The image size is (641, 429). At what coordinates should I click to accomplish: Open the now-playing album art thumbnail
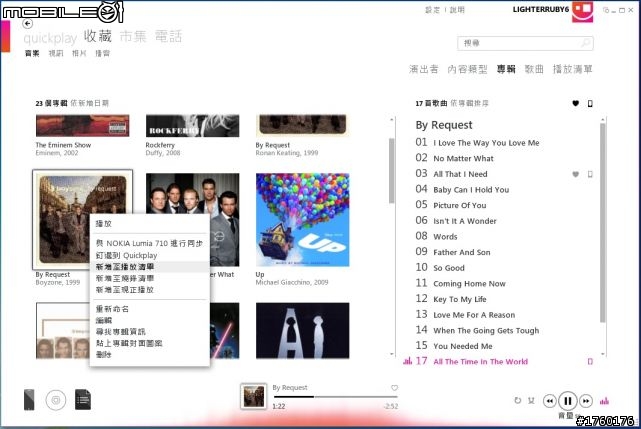(x=253, y=396)
